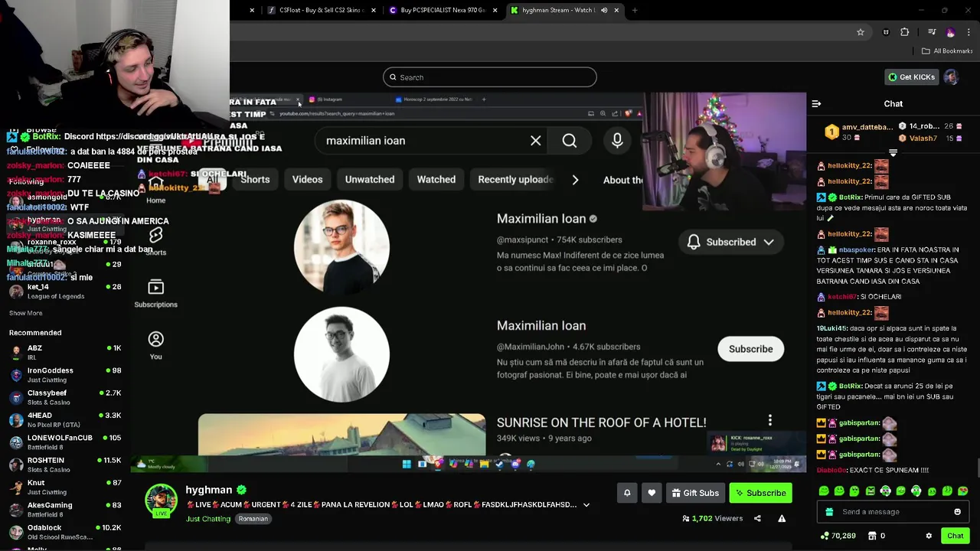Switch to the CSFloat browser tab
This screenshot has height=551, width=980.
coord(322,10)
